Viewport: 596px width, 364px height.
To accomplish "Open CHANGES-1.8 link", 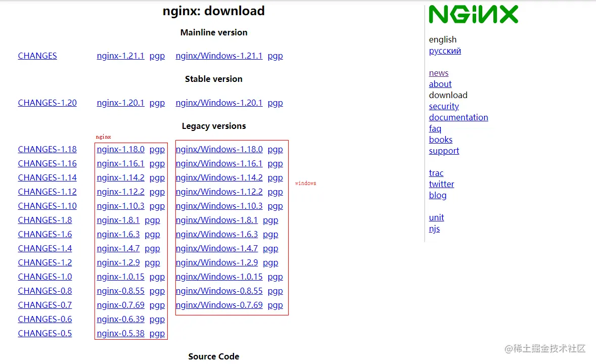I will coord(45,220).
